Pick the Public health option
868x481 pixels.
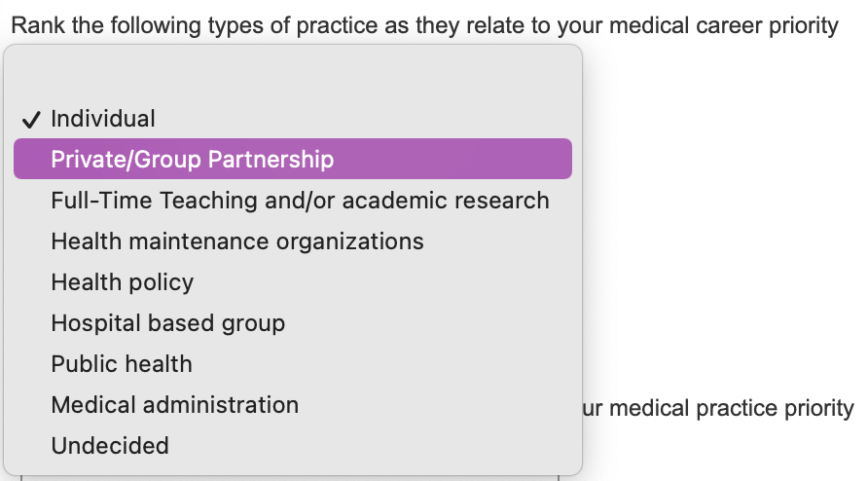pyautogui.click(x=122, y=364)
